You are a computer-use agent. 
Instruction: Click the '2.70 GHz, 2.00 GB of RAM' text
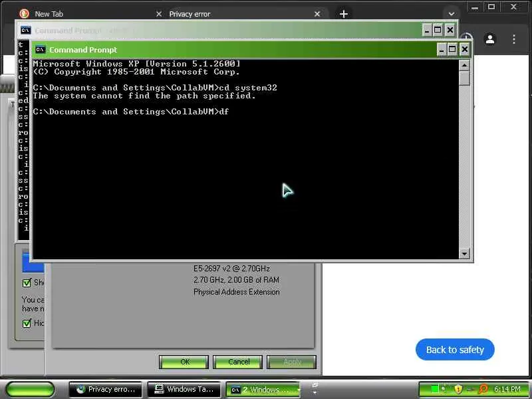237,280
